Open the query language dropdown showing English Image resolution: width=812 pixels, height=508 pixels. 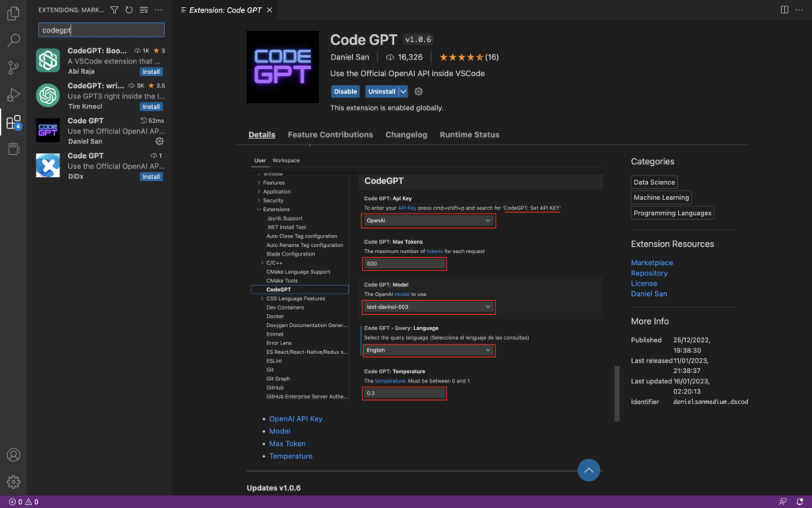click(428, 350)
